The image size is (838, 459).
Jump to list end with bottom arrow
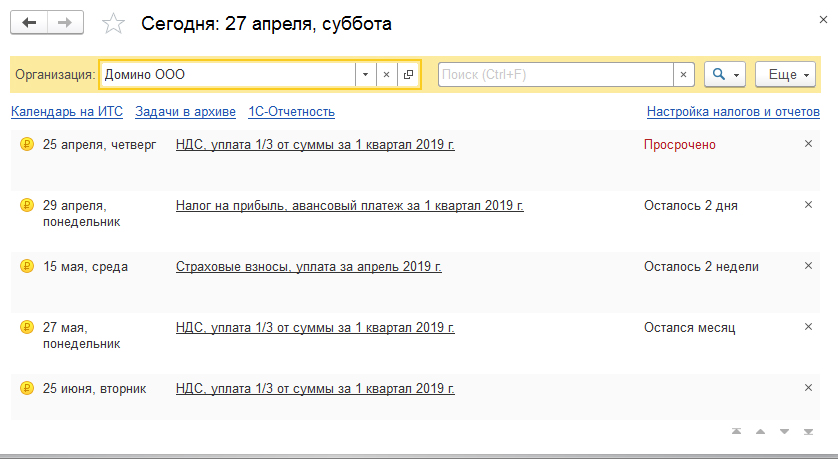tap(808, 432)
